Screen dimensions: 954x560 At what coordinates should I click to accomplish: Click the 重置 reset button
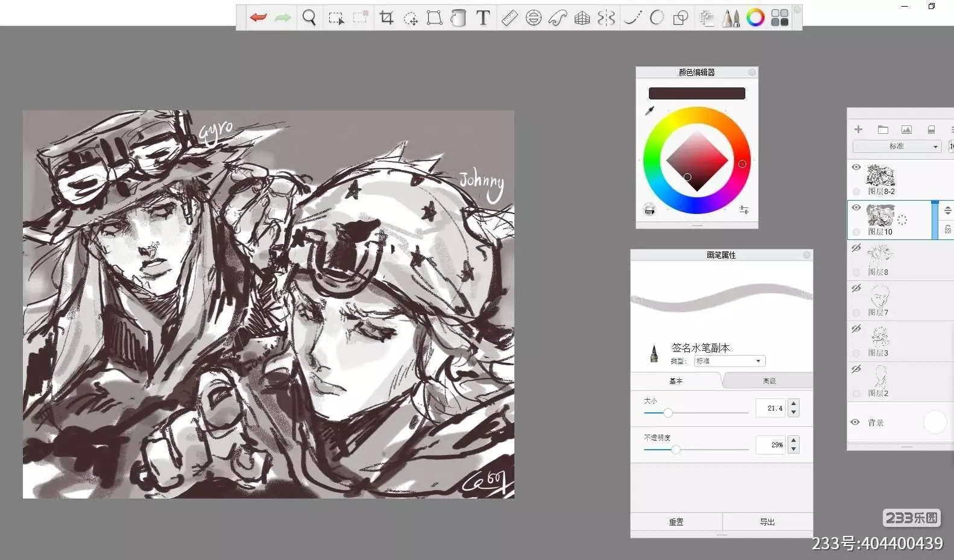point(676,522)
